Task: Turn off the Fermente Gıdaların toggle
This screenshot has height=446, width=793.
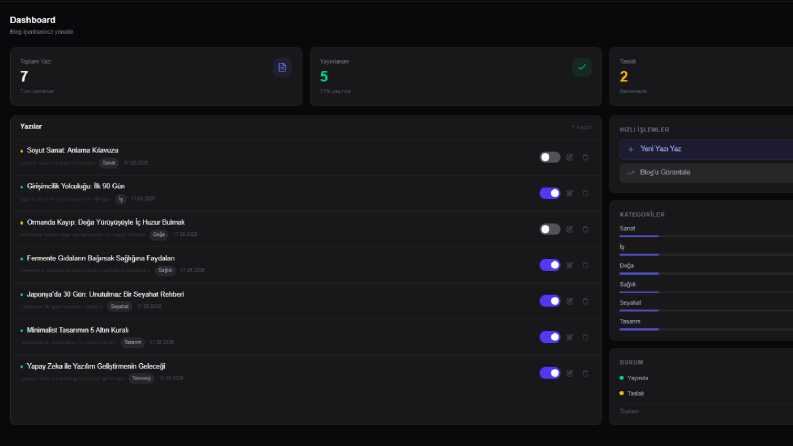Action: pyautogui.click(x=550, y=265)
